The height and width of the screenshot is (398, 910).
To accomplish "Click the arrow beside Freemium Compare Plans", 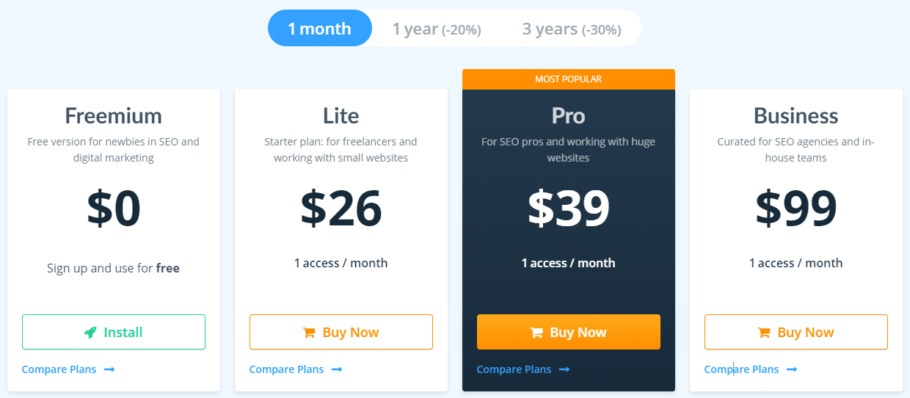I will pyautogui.click(x=109, y=370).
